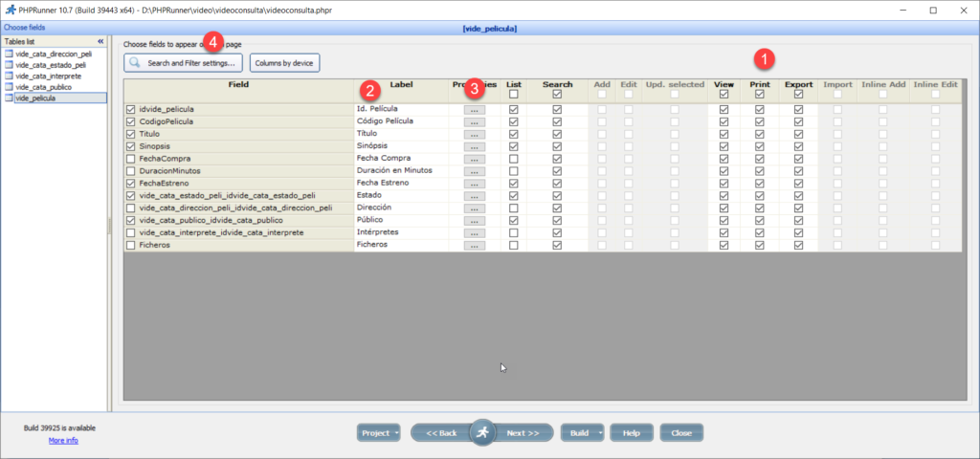Viewport: 980px width, 459px height.
Task: Click the running man wizard icon
Action: tap(483, 432)
